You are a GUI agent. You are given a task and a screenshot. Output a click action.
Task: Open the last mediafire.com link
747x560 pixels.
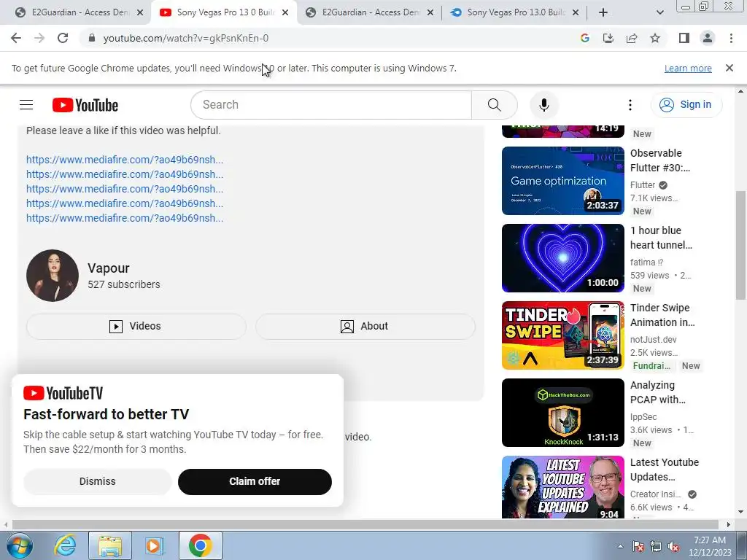(x=124, y=218)
